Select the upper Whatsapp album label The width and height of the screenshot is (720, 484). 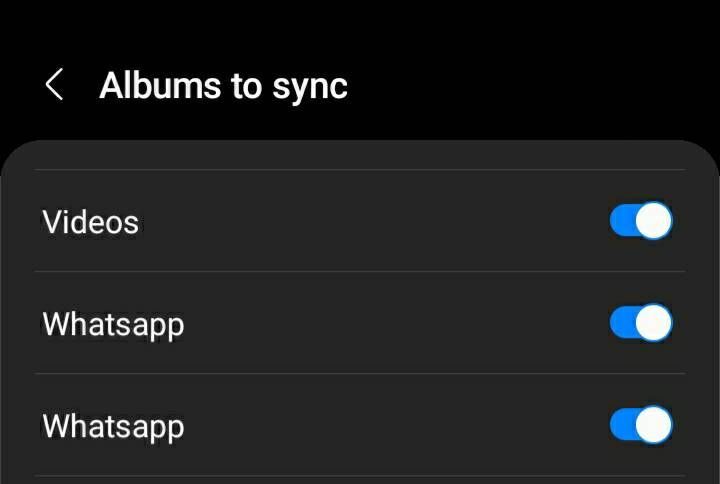coord(113,325)
